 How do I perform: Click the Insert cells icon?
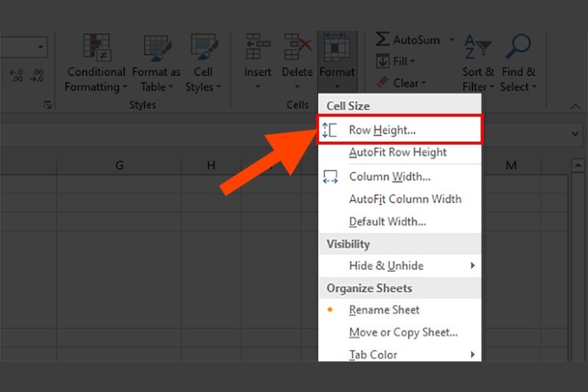coord(258,47)
